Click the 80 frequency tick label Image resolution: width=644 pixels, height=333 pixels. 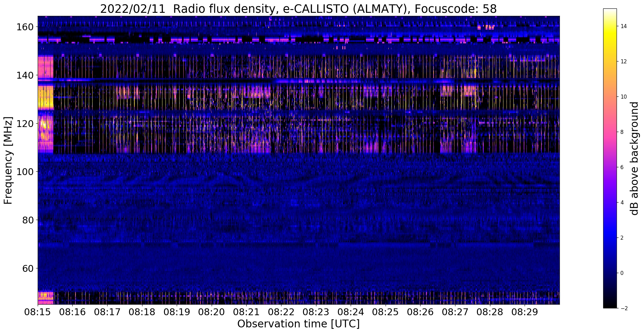27,220
